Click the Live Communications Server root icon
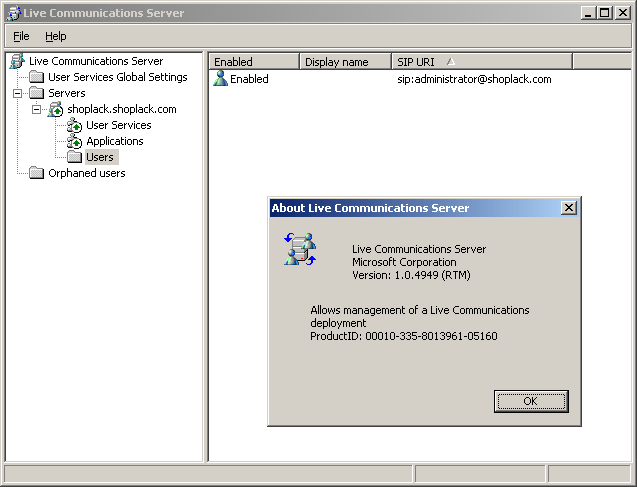Viewport: 637px width, 487px height. coord(17,61)
